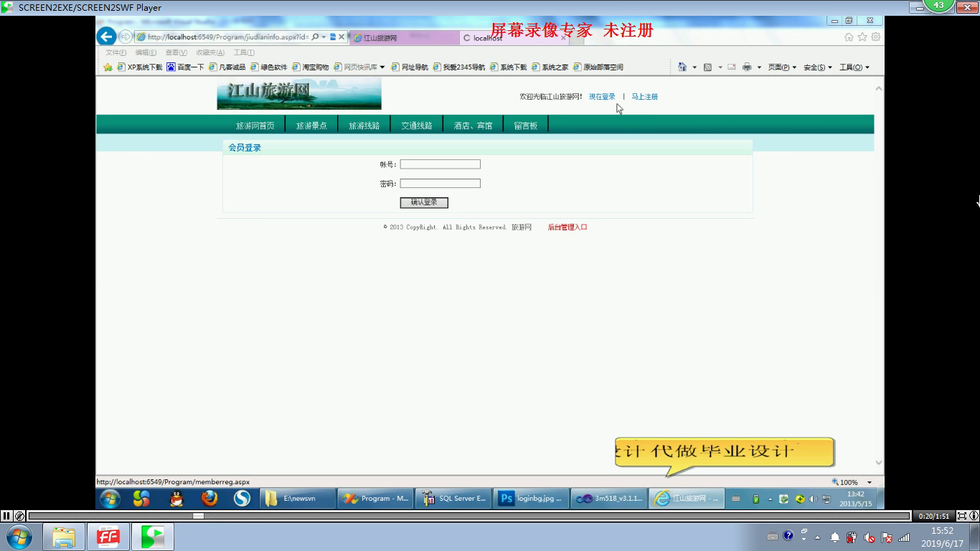Open 酒店、宾馆 in navigation bar
This screenshot has height=551, width=980.
(473, 126)
